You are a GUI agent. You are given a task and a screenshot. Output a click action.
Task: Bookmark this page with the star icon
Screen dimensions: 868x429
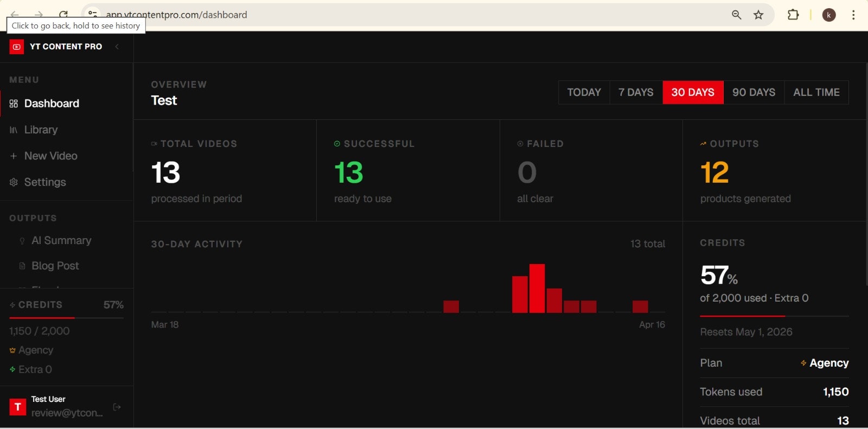tap(758, 15)
